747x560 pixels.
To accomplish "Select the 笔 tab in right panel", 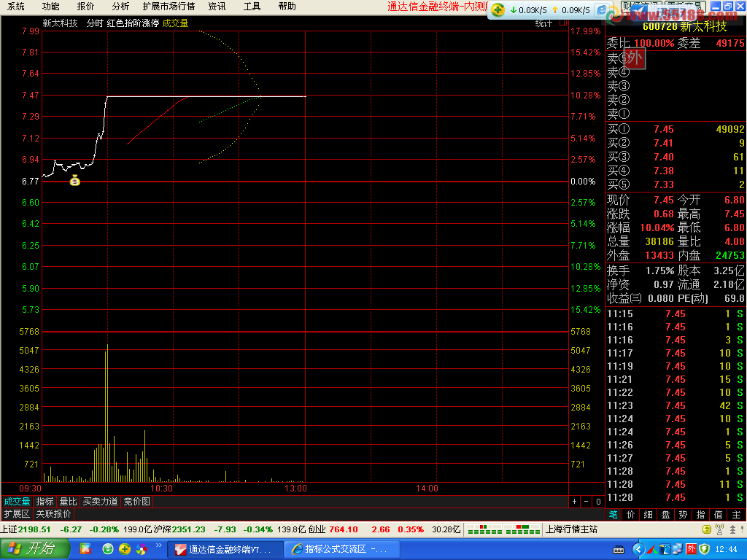I will [613, 514].
